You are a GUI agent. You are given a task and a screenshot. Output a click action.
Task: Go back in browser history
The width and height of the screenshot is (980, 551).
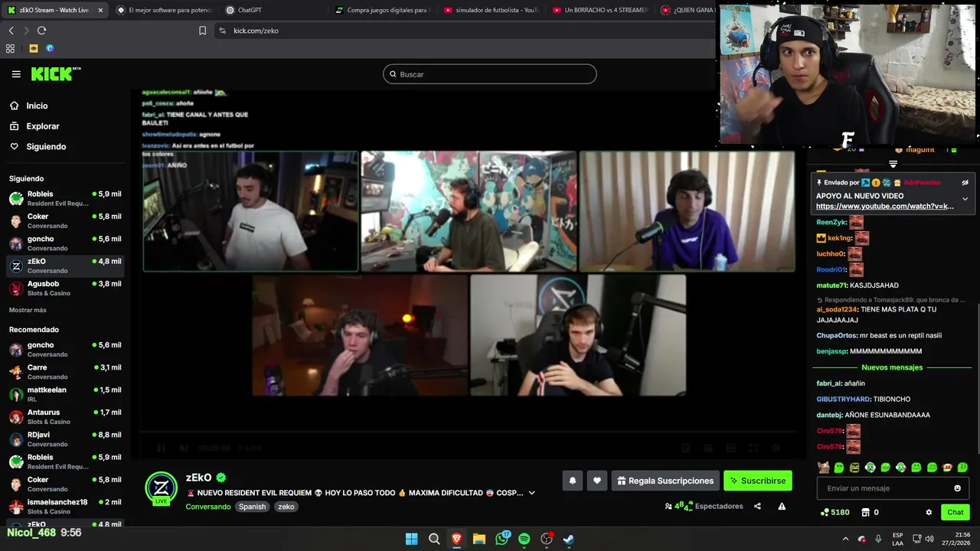coord(11,31)
